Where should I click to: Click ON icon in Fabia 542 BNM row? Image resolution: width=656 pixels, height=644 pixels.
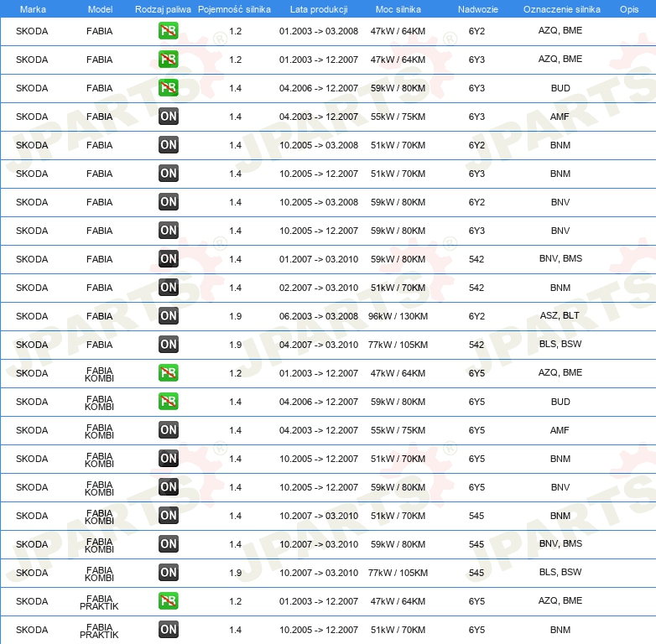(x=168, y=288)
